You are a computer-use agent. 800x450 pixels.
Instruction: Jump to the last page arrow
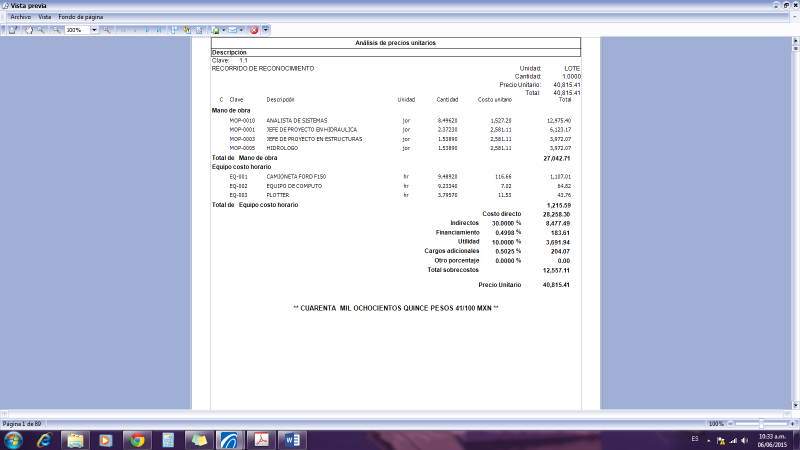pos(160,30)
